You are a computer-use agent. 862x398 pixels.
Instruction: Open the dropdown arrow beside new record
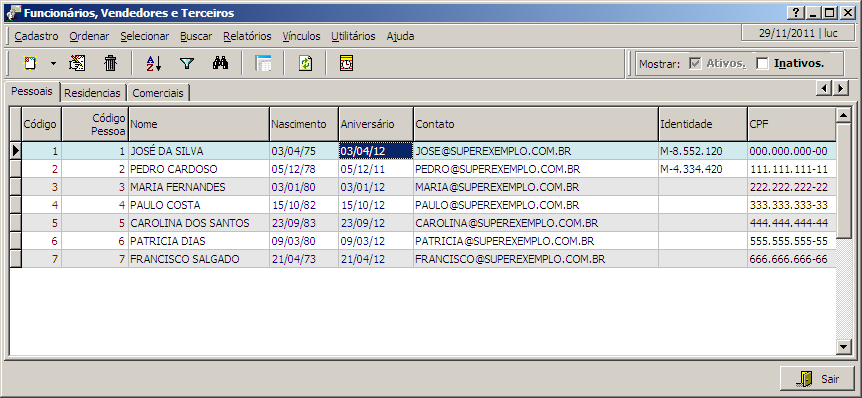53,63
